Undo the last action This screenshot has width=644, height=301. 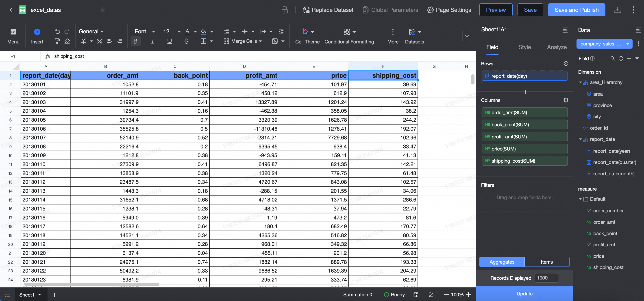point(57,32)
